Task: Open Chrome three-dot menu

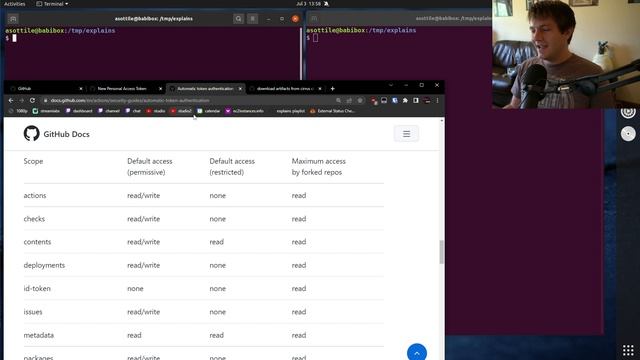Action: (x=437, y=100)
